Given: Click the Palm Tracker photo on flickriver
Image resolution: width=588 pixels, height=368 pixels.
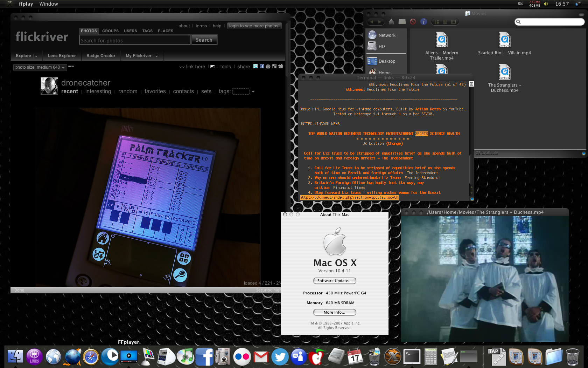Looking at the screenshot, I should (x=148, y=197).
